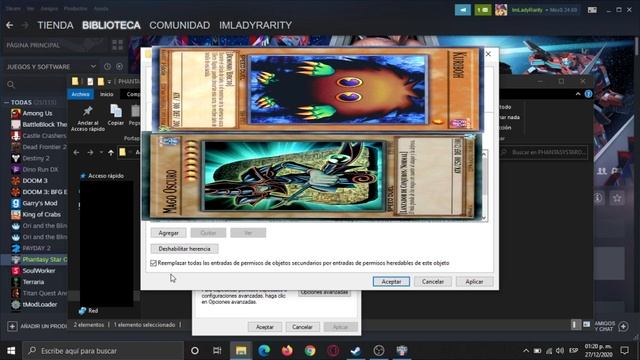Click the Agregar button
Screen dimensions: 640x360
coord(168,233)
